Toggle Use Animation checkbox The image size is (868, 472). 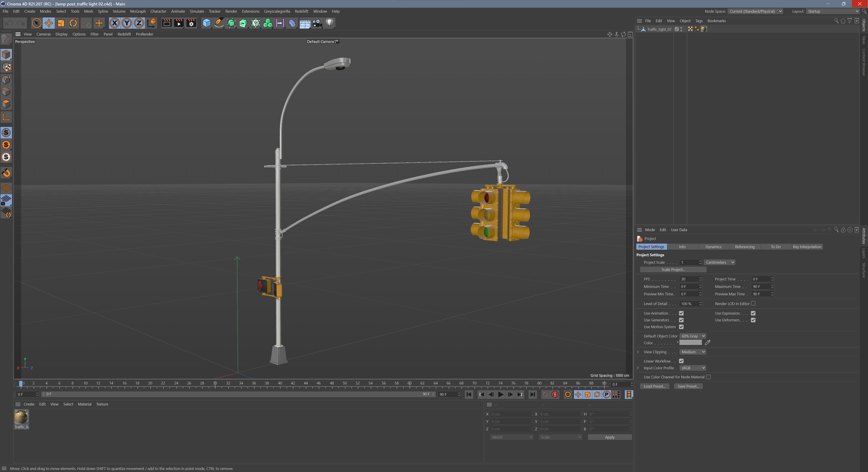[x=681, y=313]
